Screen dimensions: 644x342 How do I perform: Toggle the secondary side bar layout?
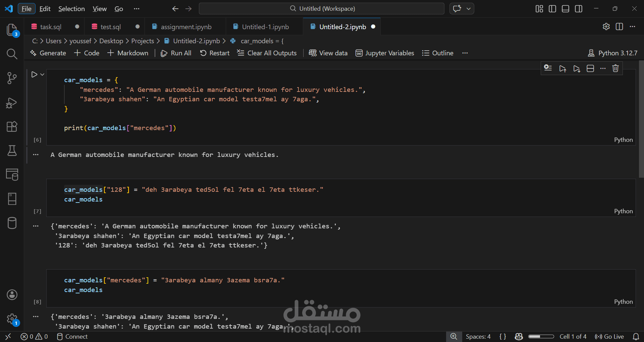pyautogui.click(x=579, y=9)
